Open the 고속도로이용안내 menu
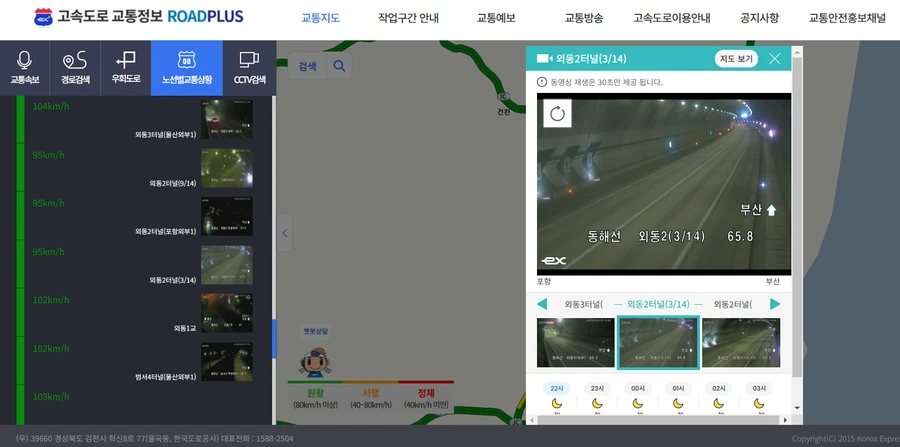The image size is (900, 447). pos(672,18)
